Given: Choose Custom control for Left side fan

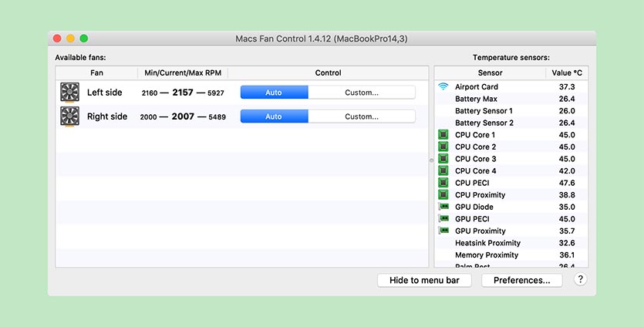Looking at the screenshot, I should pos(361,93).
